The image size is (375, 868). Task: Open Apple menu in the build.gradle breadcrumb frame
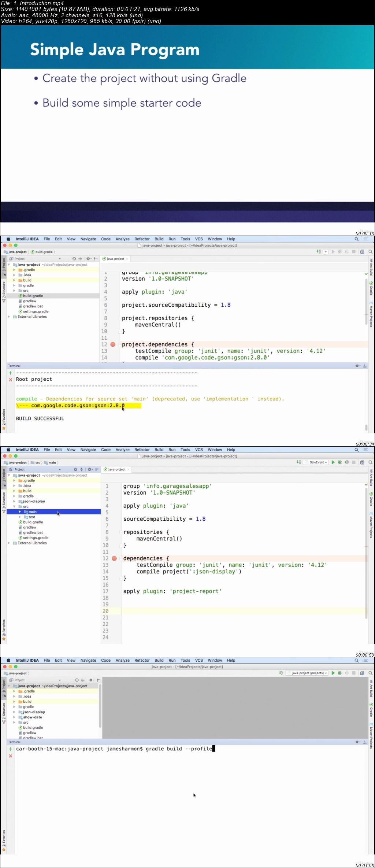coord(8,239)
